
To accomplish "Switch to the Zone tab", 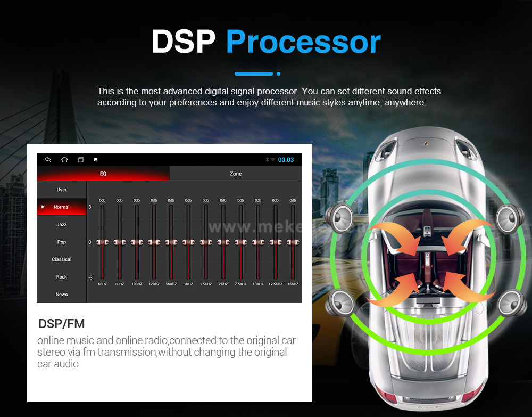I will tap(236, 174).
